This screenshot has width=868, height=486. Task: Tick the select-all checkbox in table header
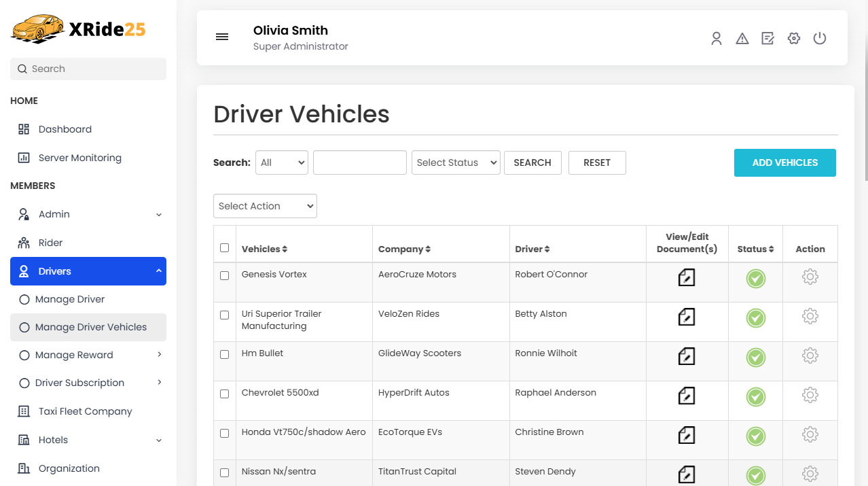point(225,248)
